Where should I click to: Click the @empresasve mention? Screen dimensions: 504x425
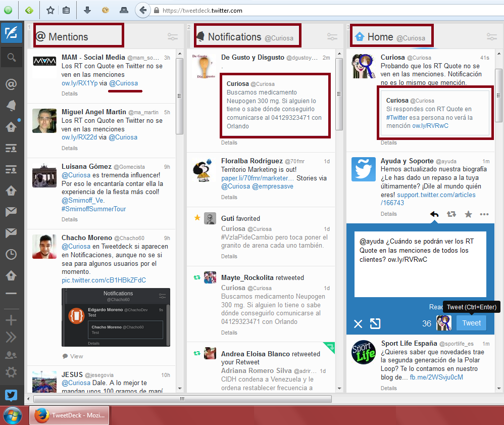coord(273,186)
